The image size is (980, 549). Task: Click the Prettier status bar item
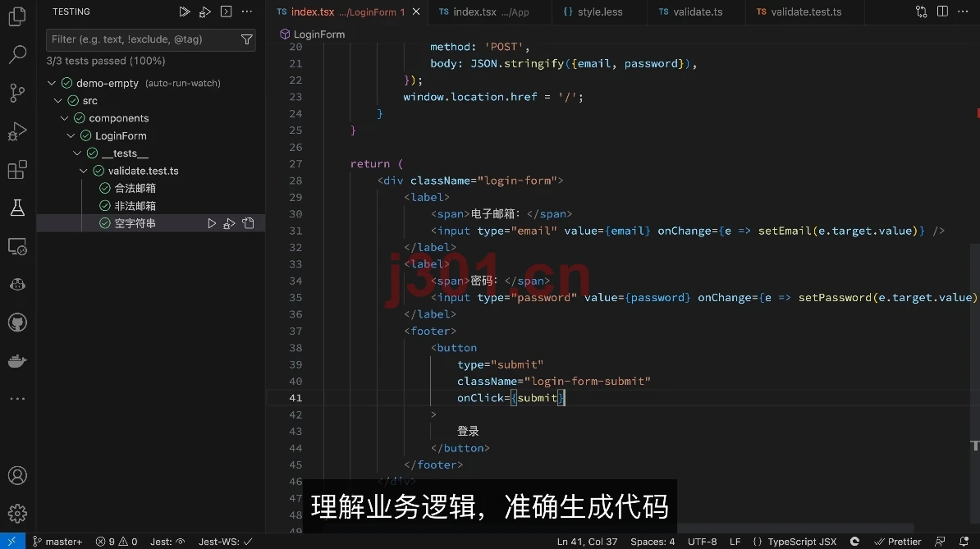coord(897,542)
